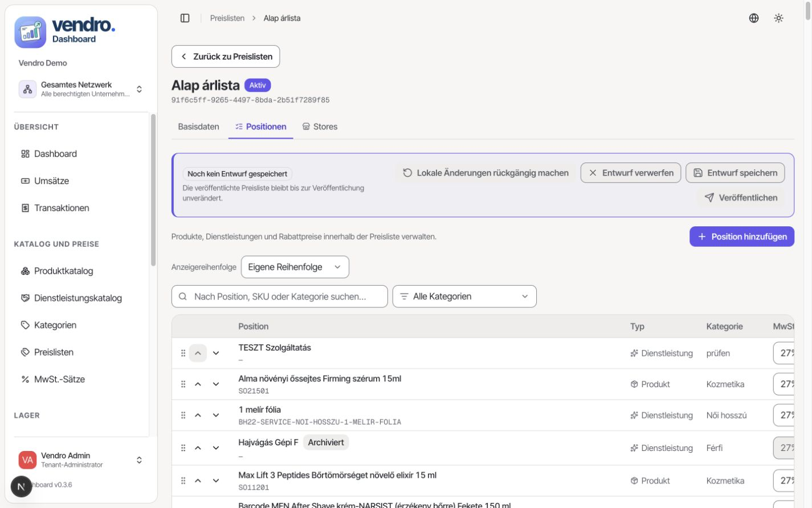This screenshot has width=812, height=508.
Task: Open Dashboard in the sidebar
Action: [81, 154]
